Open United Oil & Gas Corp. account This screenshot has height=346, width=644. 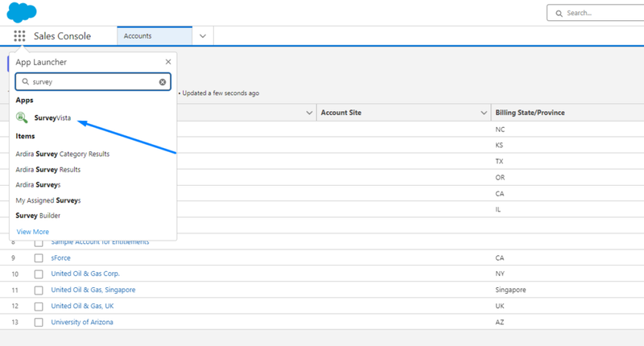[x=85, y=274]
